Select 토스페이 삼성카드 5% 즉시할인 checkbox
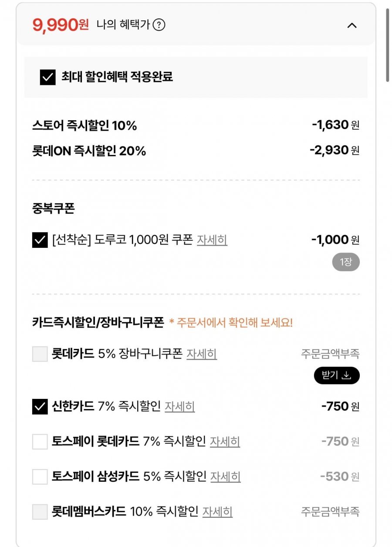 [40, 476]
